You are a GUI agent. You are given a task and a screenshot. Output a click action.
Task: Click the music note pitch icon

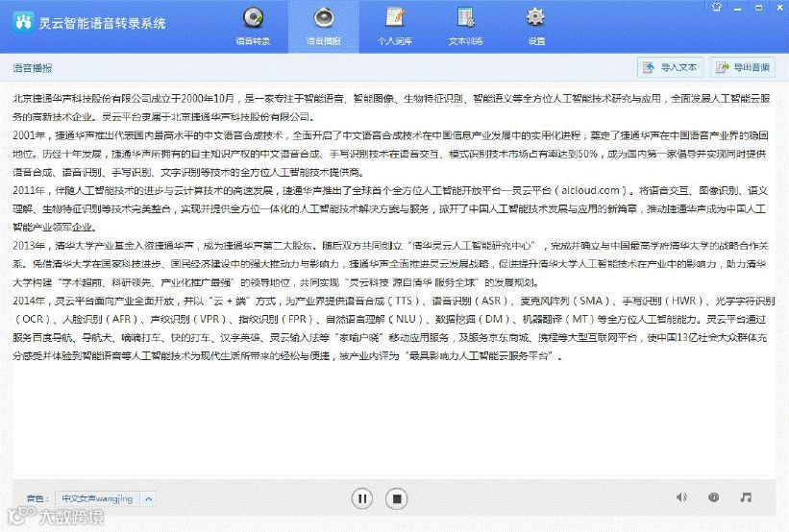tap(746, 497)
